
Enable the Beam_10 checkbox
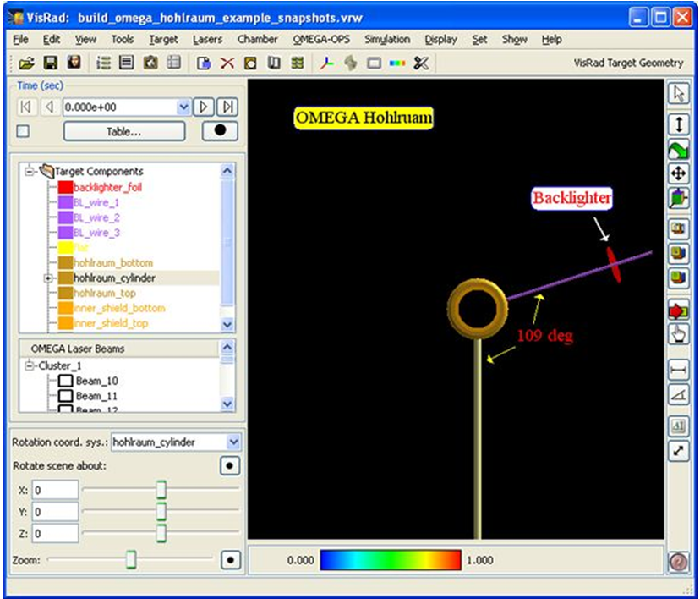[x=65, y=381]
